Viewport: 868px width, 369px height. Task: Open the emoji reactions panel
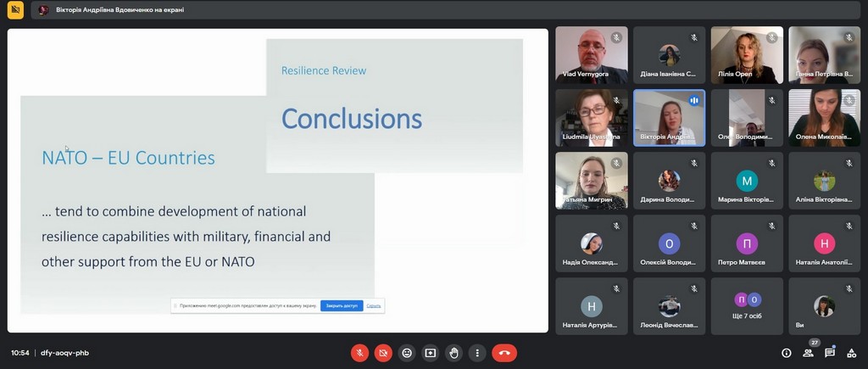(x=407, y=353)
